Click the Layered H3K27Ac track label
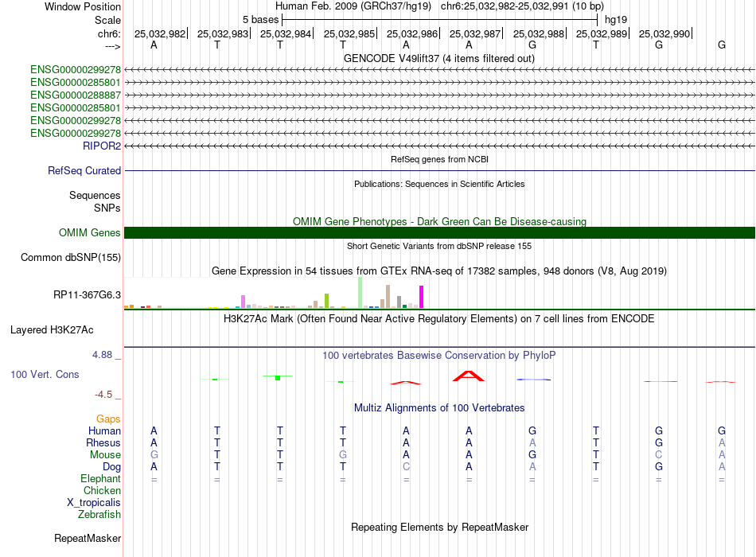 click(x=52, y=330)
